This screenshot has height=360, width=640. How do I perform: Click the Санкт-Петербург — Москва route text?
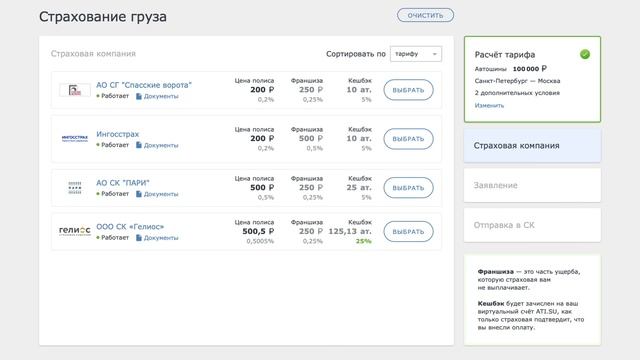[x=517, y=81]
